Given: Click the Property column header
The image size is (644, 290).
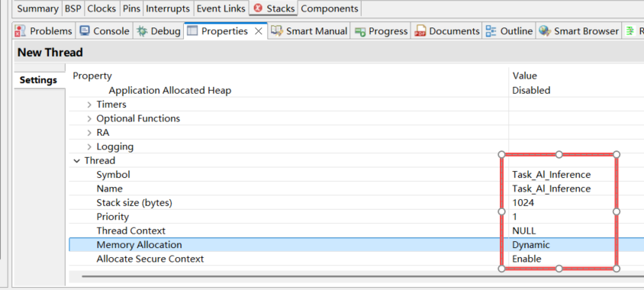Looking at the screenshot, I should coord(92,76).
